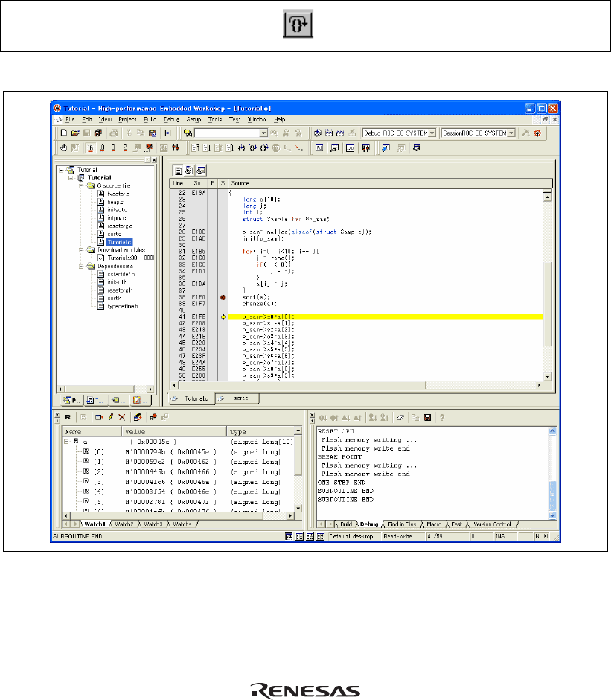Click the Build project toolbar icon
Viewport: 611px width, 700px height.
pyautogui.click(x=329, y=133)
